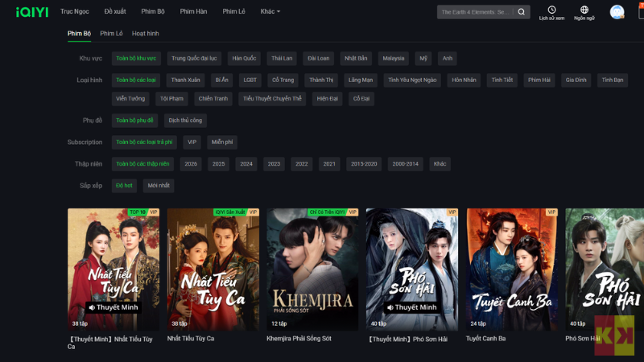Filter region by Malaysia
Viewport: 644px width, 362px height.
[x=393, y=58]
